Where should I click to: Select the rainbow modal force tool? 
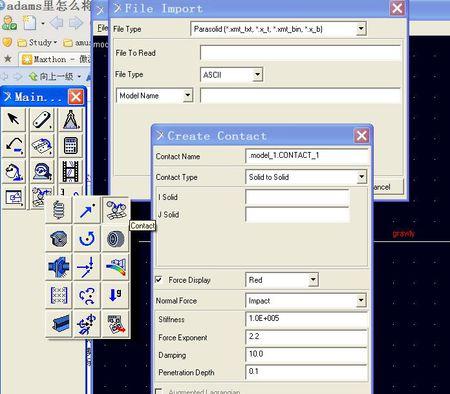[115, 267]
